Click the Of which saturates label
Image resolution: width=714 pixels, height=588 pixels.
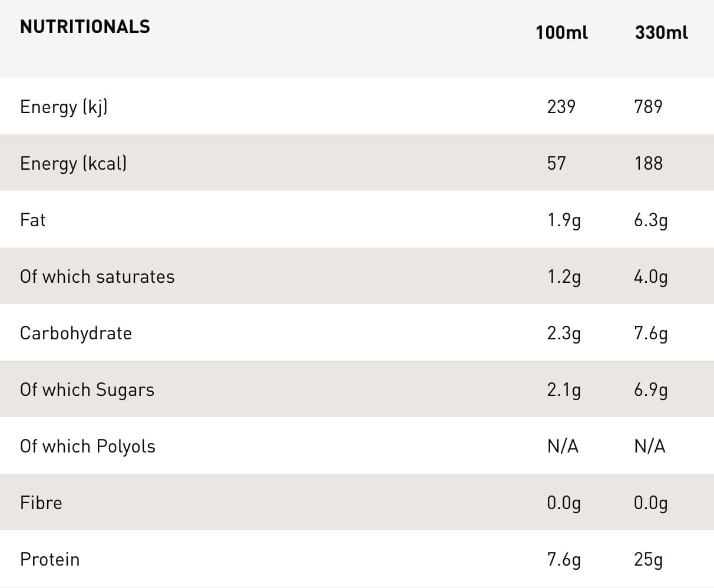(x=97, y=276)
